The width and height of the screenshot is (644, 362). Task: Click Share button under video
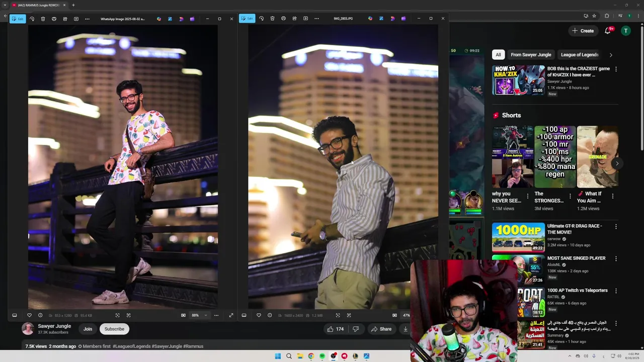pos(381,329)
